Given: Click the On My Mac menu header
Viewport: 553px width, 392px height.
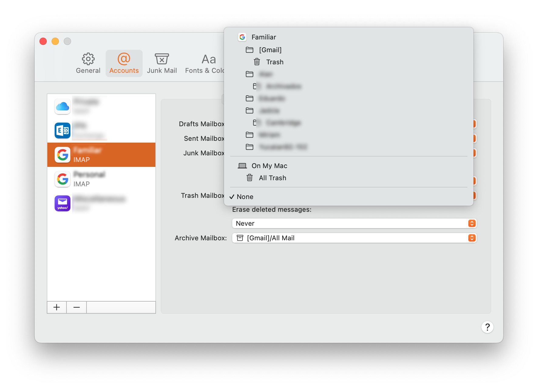Looking at the screenshot, I should tap(269, 166).
